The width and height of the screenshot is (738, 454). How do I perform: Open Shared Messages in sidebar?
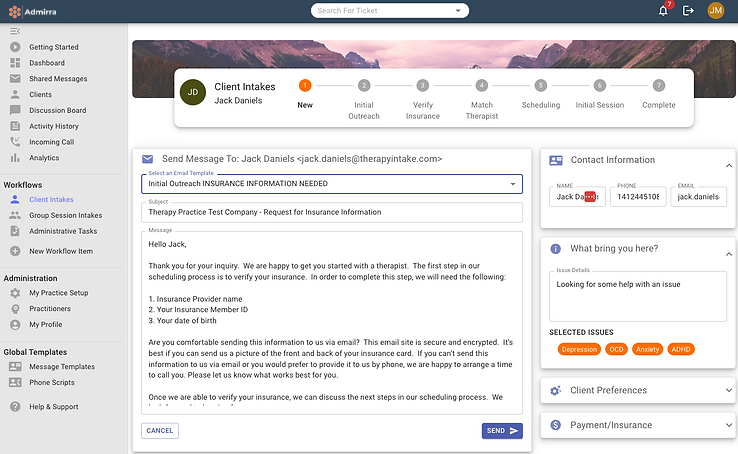tap(58, 79)
